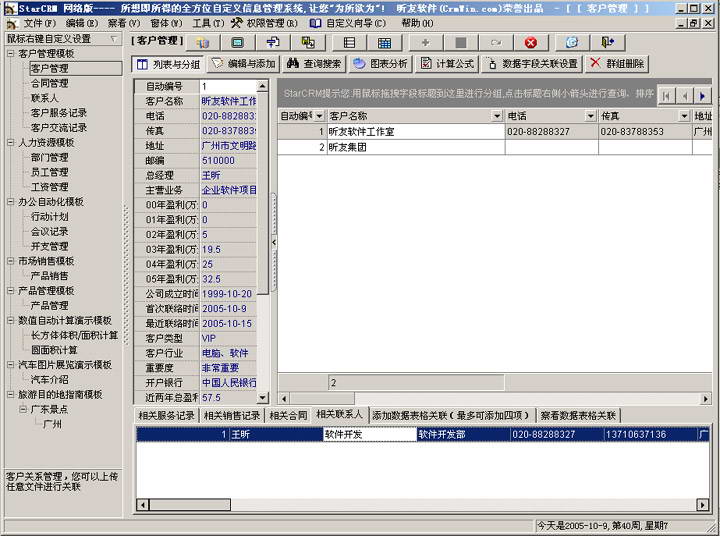Select 员工管理 in the sidebar tree
Screen dimensions: 720x536
click(50, 172)
